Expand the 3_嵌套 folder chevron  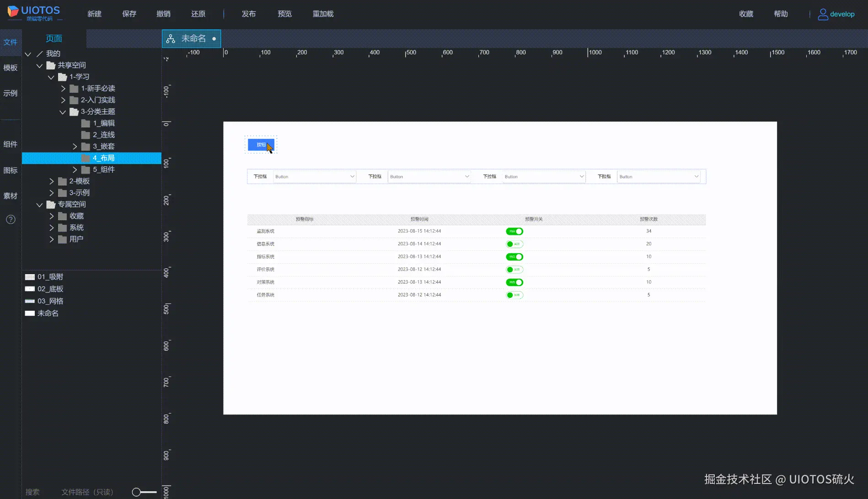(75, 147)
